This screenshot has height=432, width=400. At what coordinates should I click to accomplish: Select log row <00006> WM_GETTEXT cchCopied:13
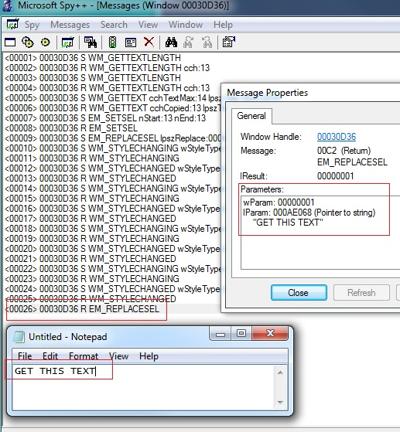coord(113,108)
